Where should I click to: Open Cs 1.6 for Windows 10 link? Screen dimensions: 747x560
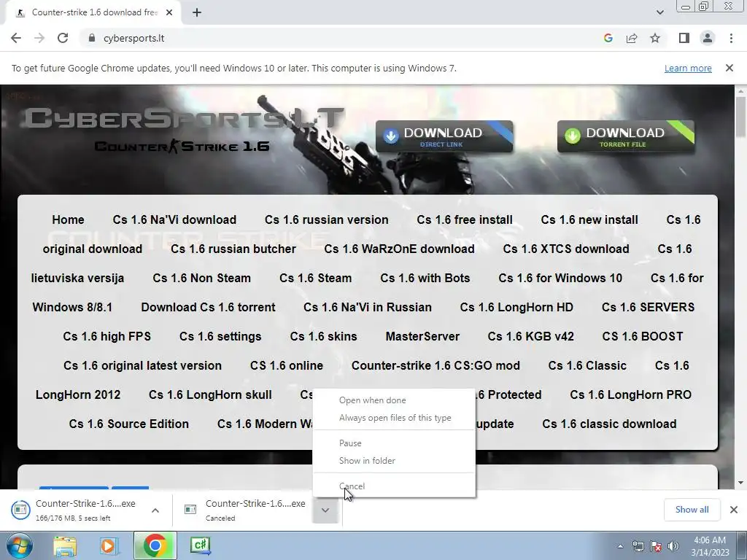pos(560,278)
